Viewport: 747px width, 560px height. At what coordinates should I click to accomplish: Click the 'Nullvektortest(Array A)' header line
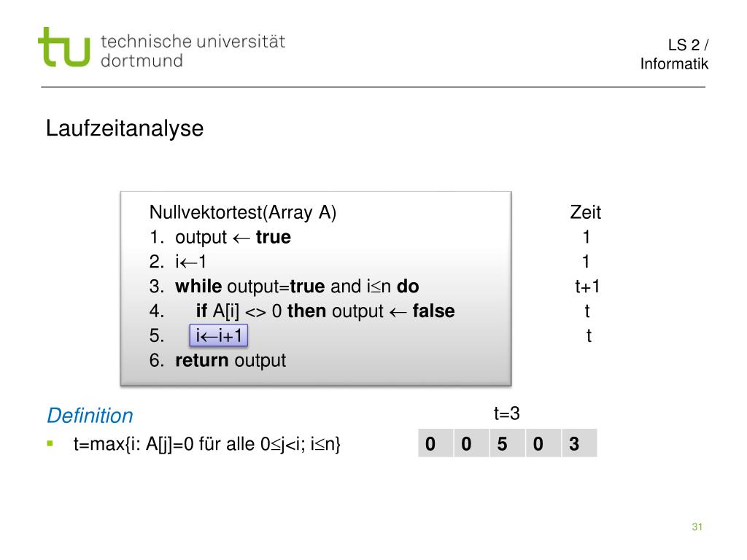[x=242, y=212]
